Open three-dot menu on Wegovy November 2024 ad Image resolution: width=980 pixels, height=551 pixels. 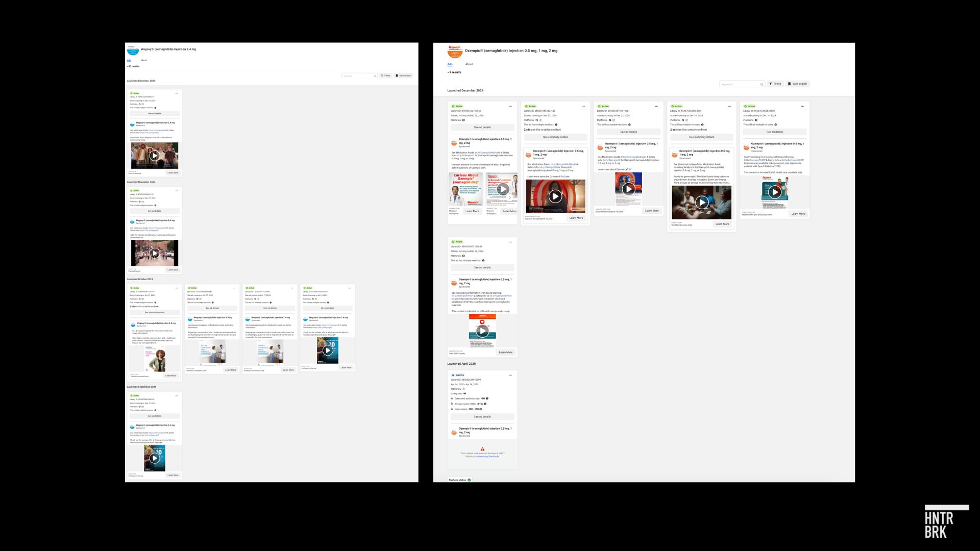click(177, 190)
